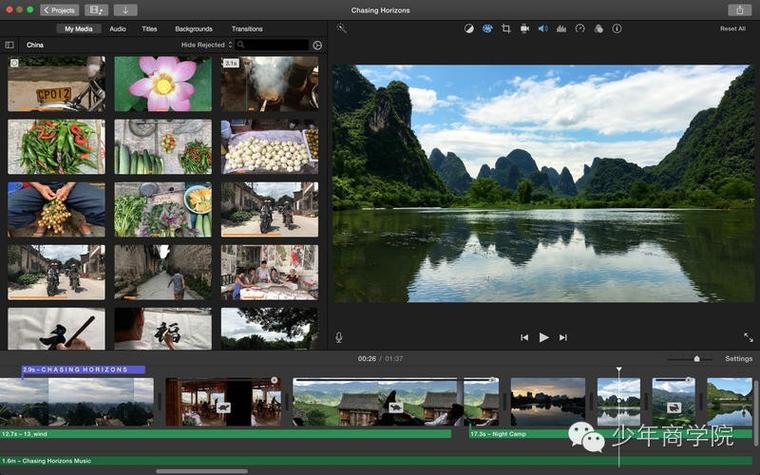Image resolution: width=760 pixels, height=475 pixels.
Task: Skip to previous clip in viewer
Action: [x=524, y=337]
